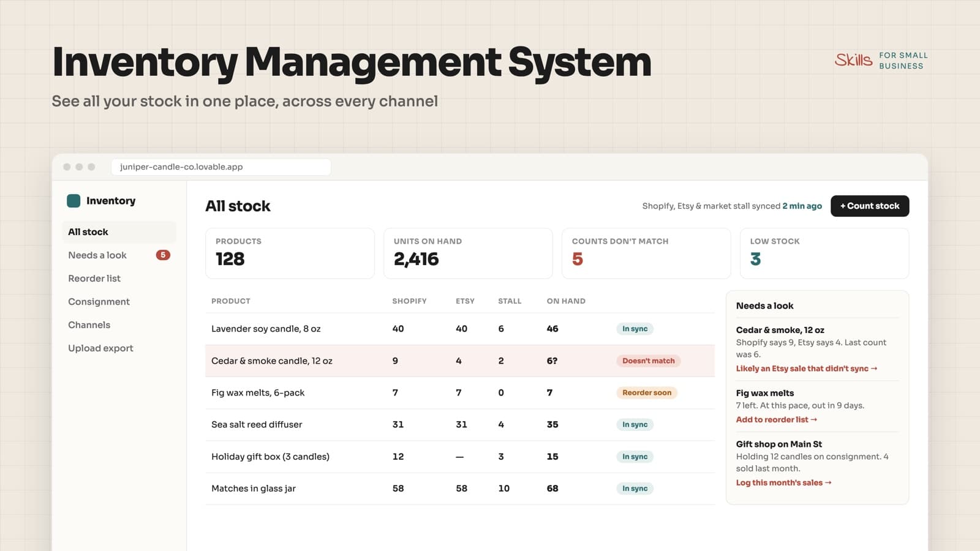Click the Units on hand 2,416 card
The height and width of the screenshot is (551, 980).
(x=468, y=253)
